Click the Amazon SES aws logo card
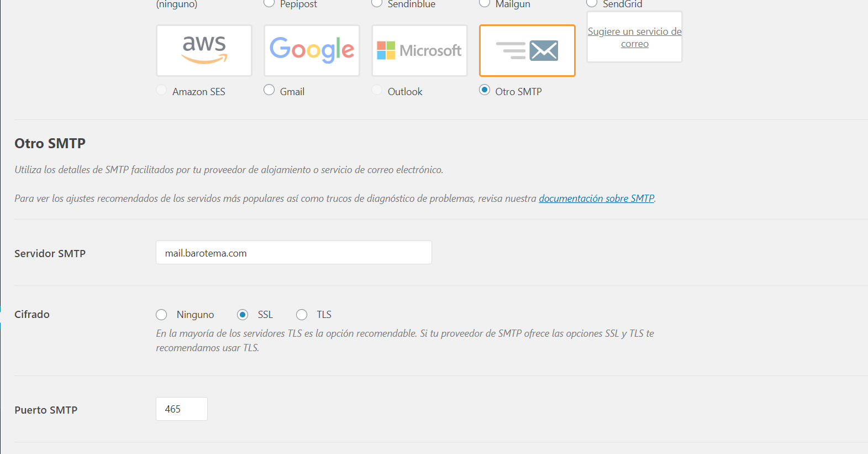This screenshot has width=868, height=454. [x=204, y=50]
